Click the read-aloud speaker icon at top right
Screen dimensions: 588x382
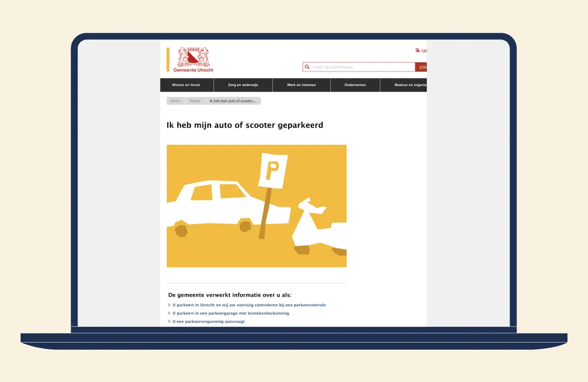(417, 50)
